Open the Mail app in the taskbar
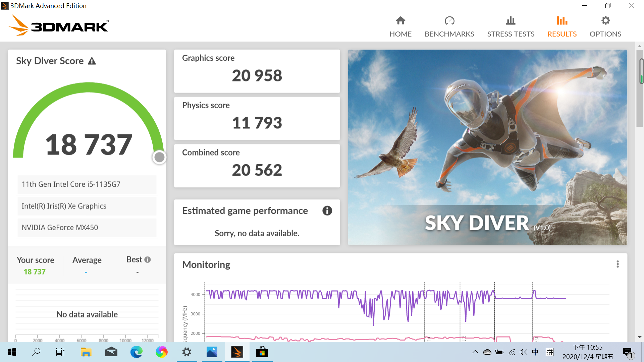The image size is (644, 362). (111, 352)
